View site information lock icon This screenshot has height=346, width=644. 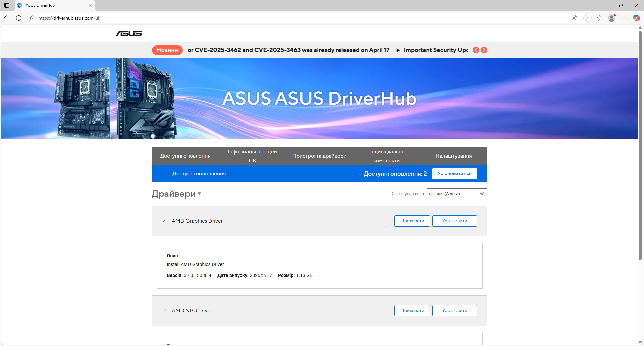tap(32, 18)
